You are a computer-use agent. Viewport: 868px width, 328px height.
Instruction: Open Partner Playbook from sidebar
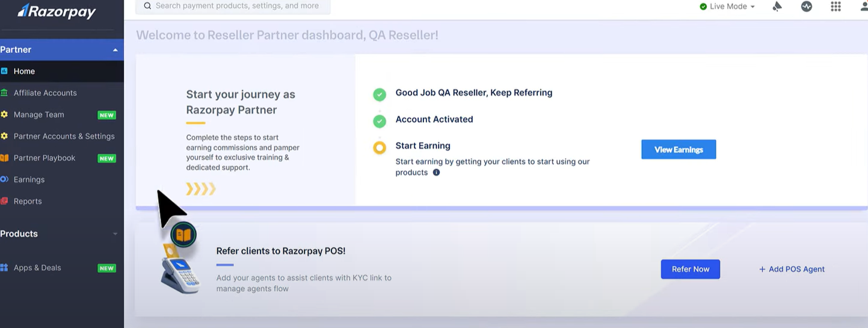[45, 158]
